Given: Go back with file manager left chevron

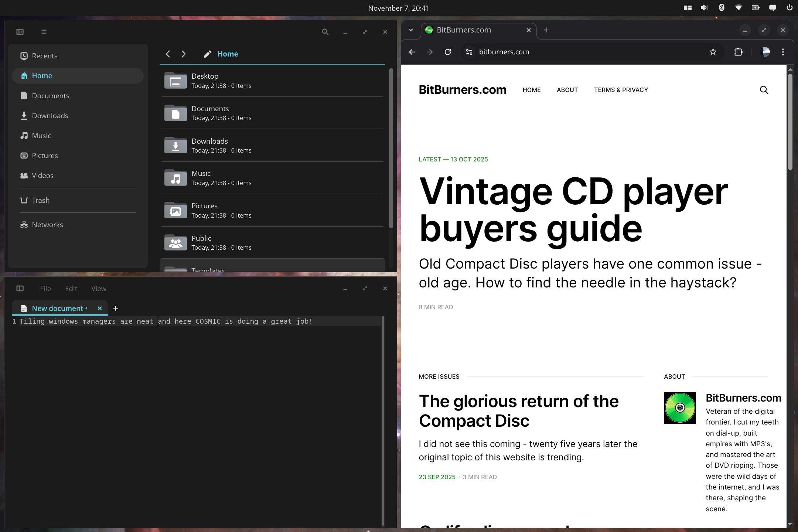Looking at the screenshot, I should pyautogui.click(x=168, y=54).
